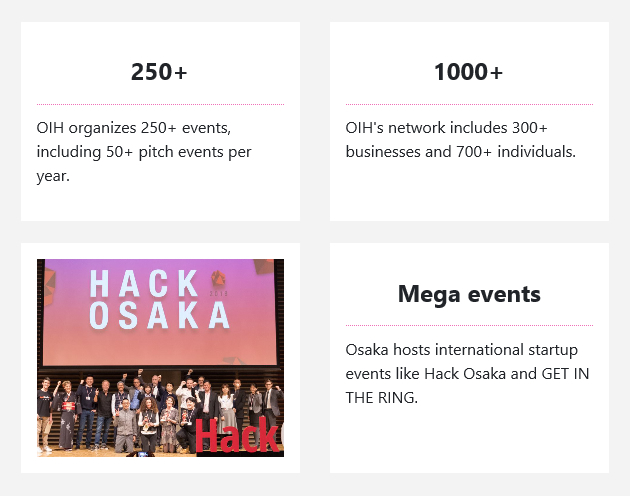This screenshot has height=496, width=630.
Task: Click the red Hack sign in photo
Action: (x=237, y=435)
